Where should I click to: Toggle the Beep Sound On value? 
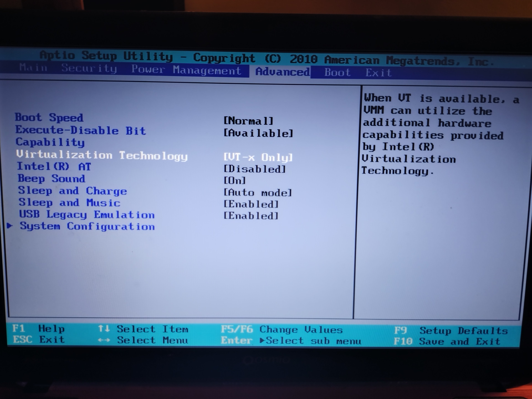235,180
